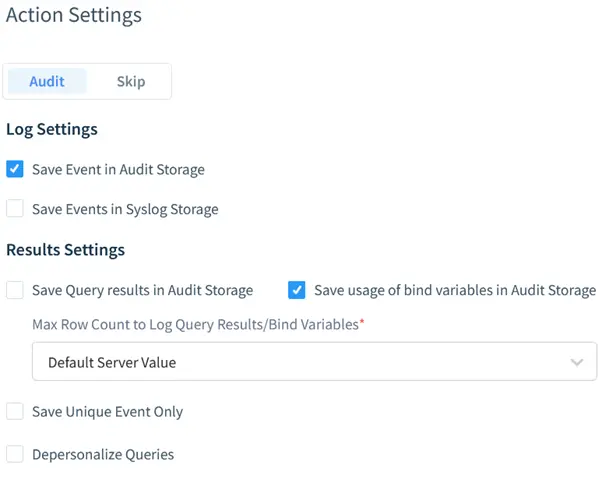This screenshot has height=503, width=602.
Task: Switch to the Skip action tab
Action: tap(130, 82)
